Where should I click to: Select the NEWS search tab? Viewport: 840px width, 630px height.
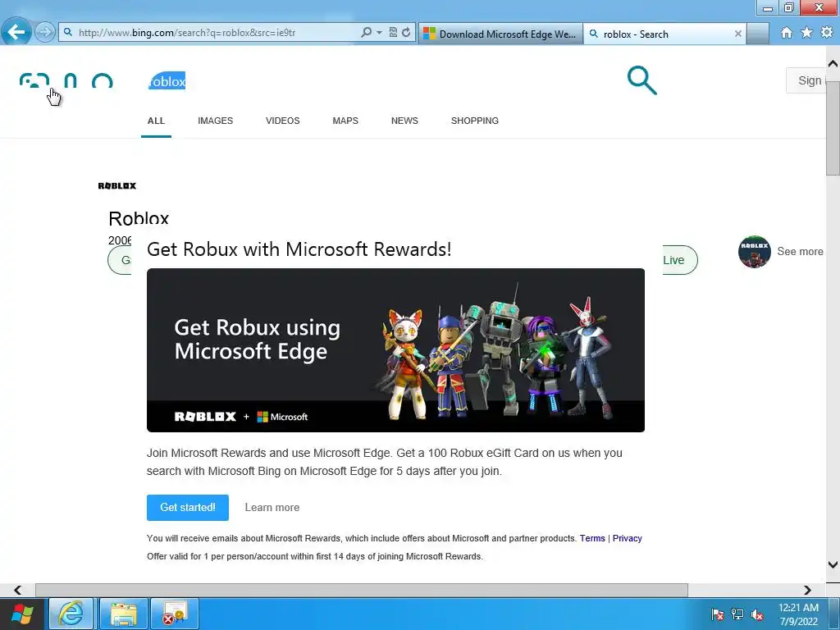404,121
